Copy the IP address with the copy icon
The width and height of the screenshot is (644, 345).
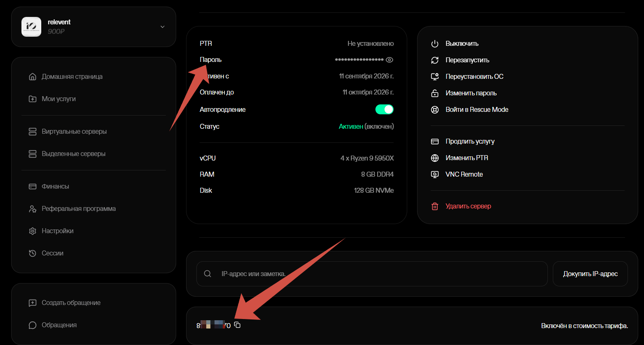click(x=237, y=325)
